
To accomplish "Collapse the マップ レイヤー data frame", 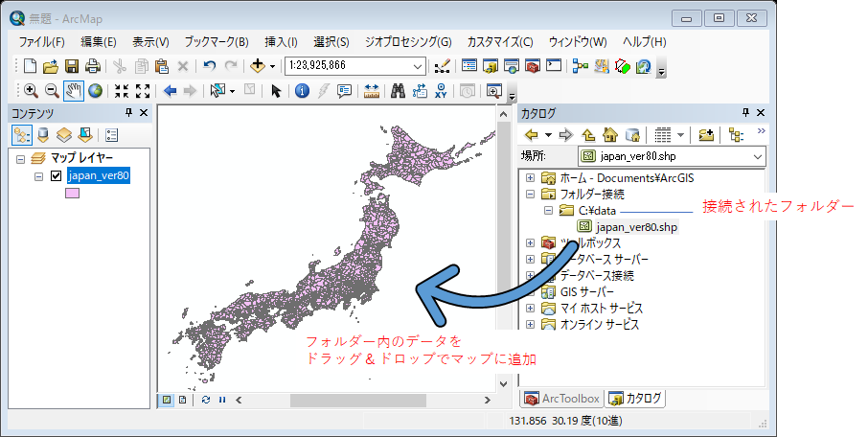I will pyautogui.click(x=20, y=159).
